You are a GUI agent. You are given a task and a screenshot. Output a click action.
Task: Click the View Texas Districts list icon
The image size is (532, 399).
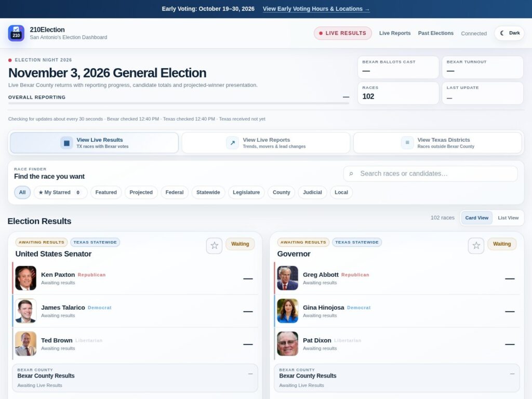(x=407, y=143)
